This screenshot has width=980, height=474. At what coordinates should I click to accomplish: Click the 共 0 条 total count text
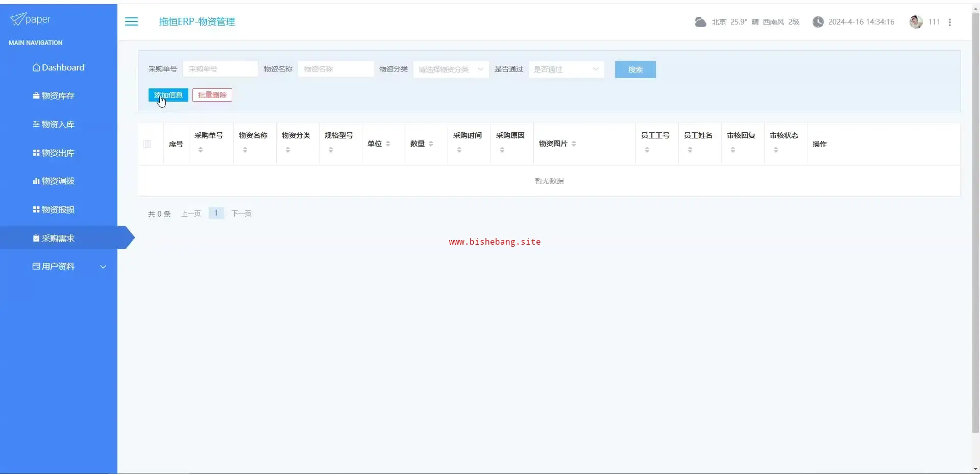pyautogui.click(x=159, y=214)
